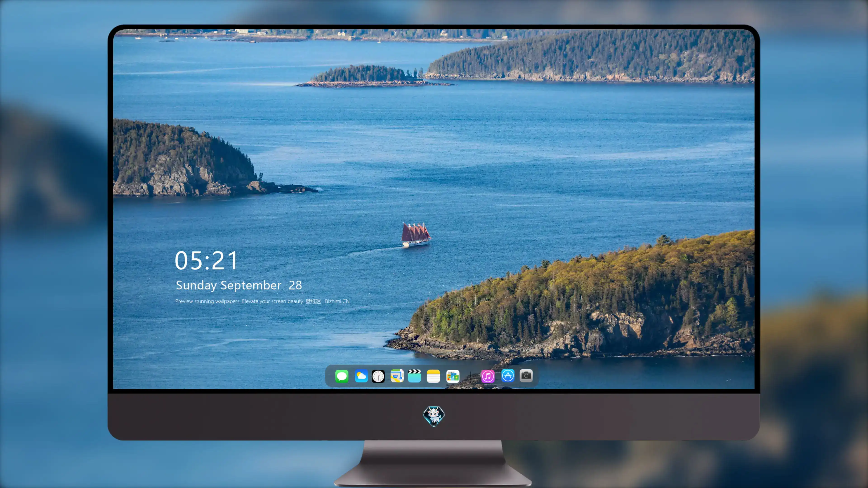Image resolution: width=868 pixels, height=488 pixels.
Task: Open the blue App Store icon
Action: click(x=508, y=375)
